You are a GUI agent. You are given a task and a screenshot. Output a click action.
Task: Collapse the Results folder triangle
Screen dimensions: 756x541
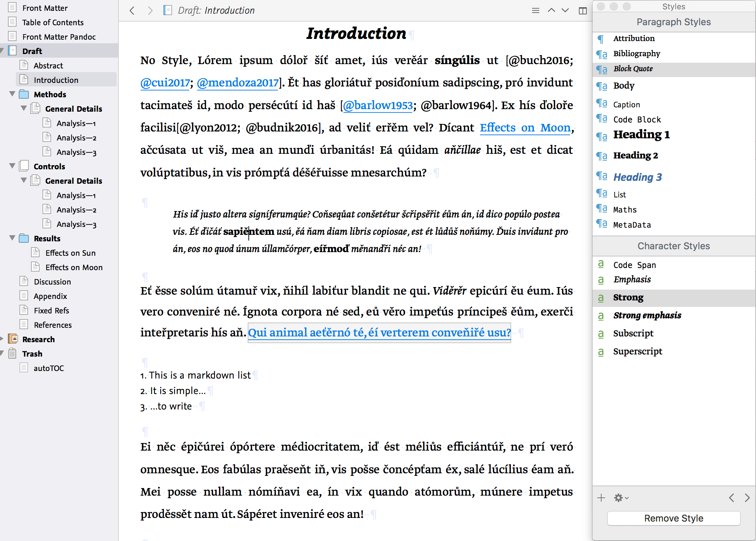pos(12,238)
